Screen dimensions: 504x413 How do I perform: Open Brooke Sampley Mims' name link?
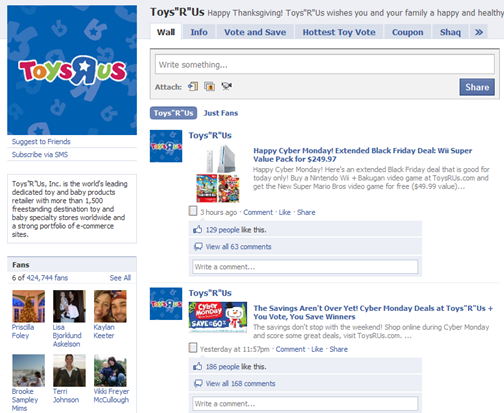(x=25, y=400)
